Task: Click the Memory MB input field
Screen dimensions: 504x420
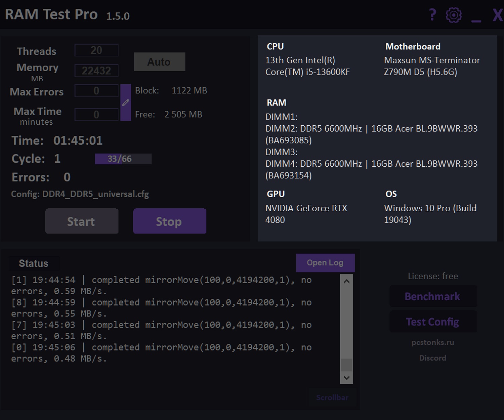Action: [x=96, y=71]
